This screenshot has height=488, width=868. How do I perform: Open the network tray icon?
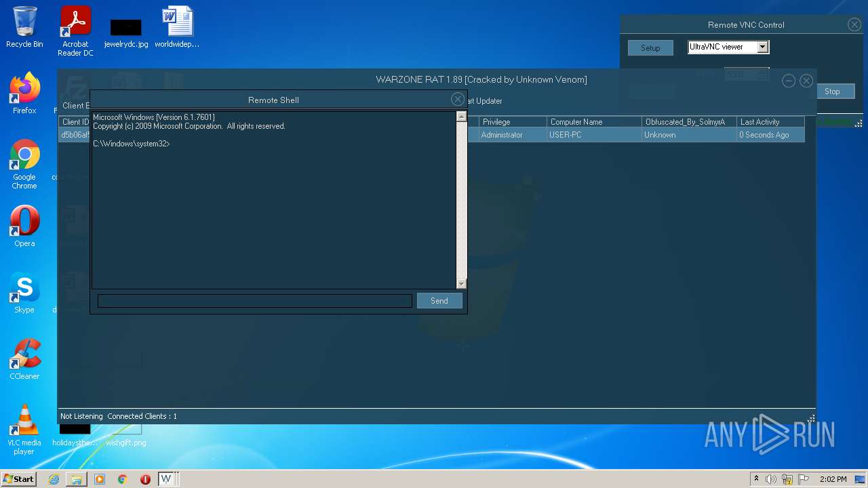[787, 479]
